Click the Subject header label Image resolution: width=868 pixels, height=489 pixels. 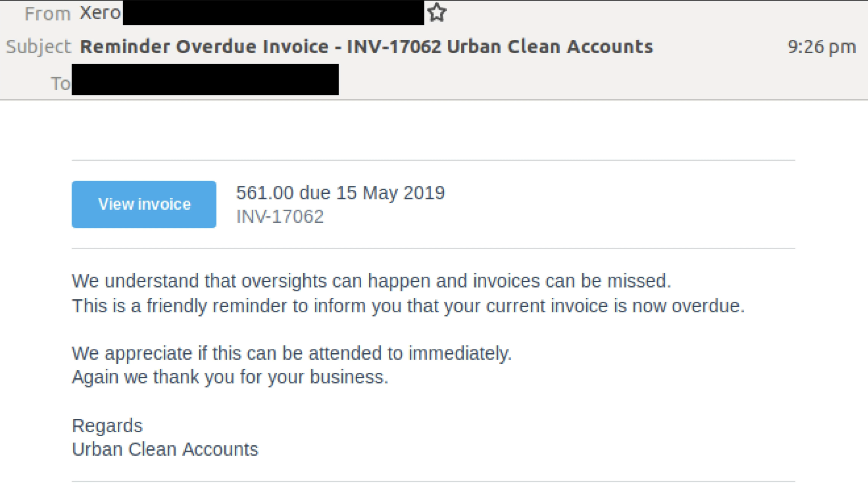pyautogui.click(x=39, y=47)
